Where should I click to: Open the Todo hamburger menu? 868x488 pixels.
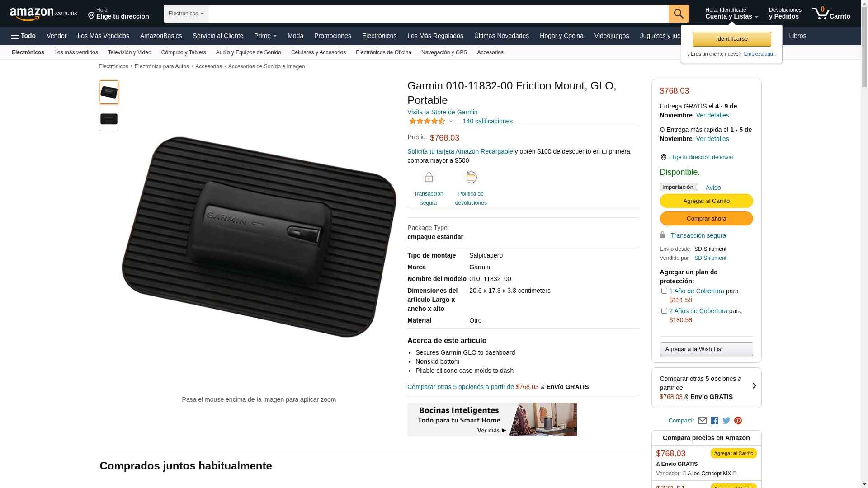pos(23,36)
